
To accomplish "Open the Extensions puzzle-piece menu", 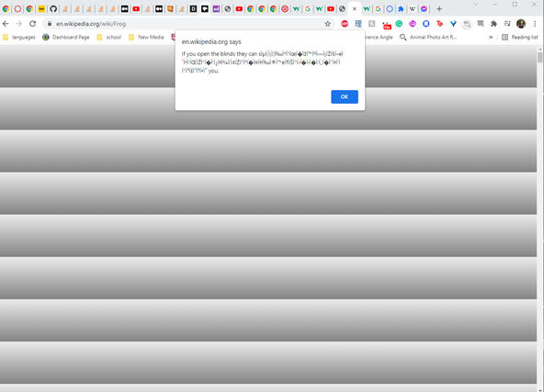I will (x=493, y=24).
